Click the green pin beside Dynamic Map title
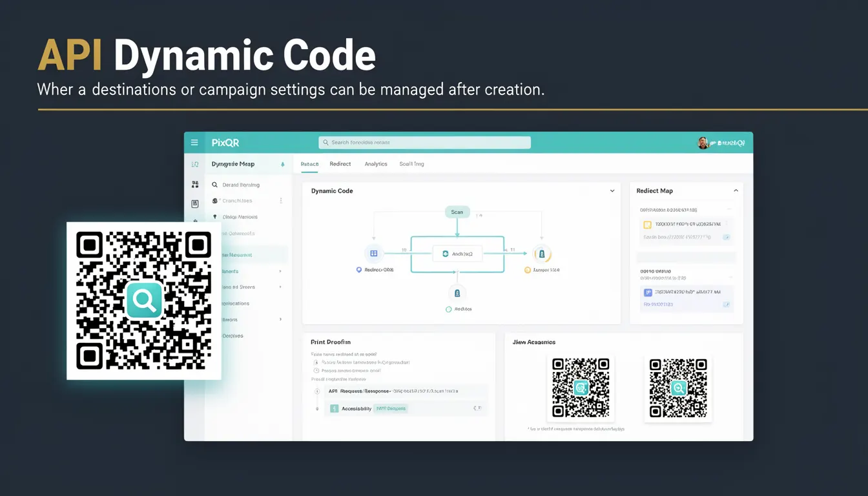The image size is (868, 496). point(282,165)
